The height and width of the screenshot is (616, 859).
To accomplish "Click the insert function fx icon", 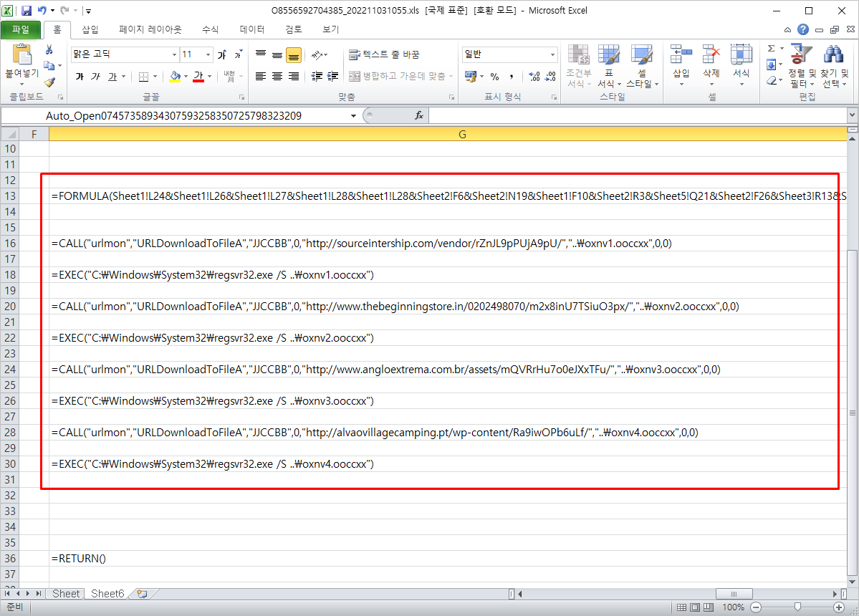I will [419, 115].
